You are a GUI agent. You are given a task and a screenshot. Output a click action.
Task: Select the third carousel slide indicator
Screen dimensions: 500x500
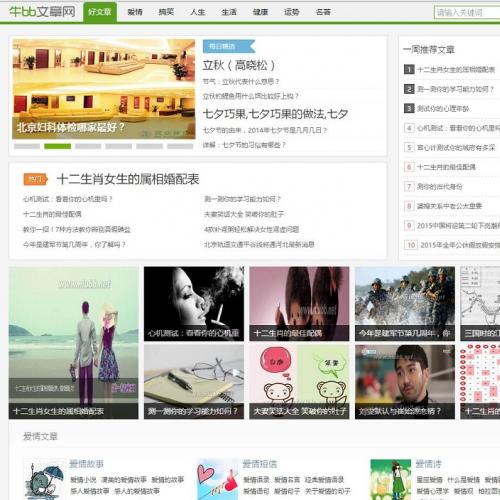[x=88, y=146]
